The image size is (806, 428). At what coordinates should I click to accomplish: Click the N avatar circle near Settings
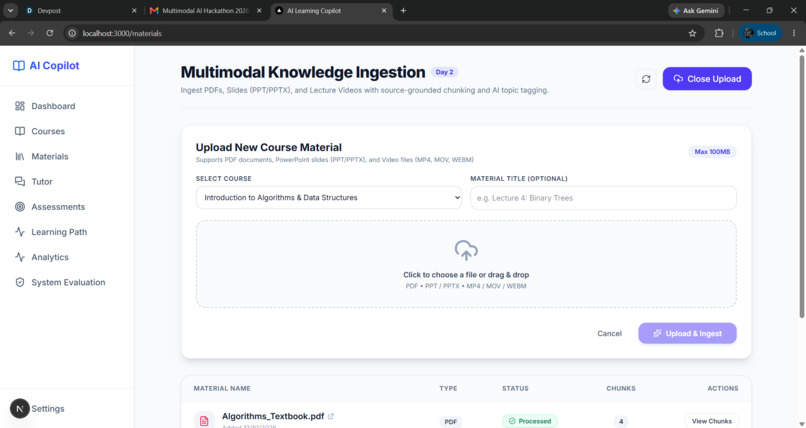pyautogui.click(x=20, y=409)
